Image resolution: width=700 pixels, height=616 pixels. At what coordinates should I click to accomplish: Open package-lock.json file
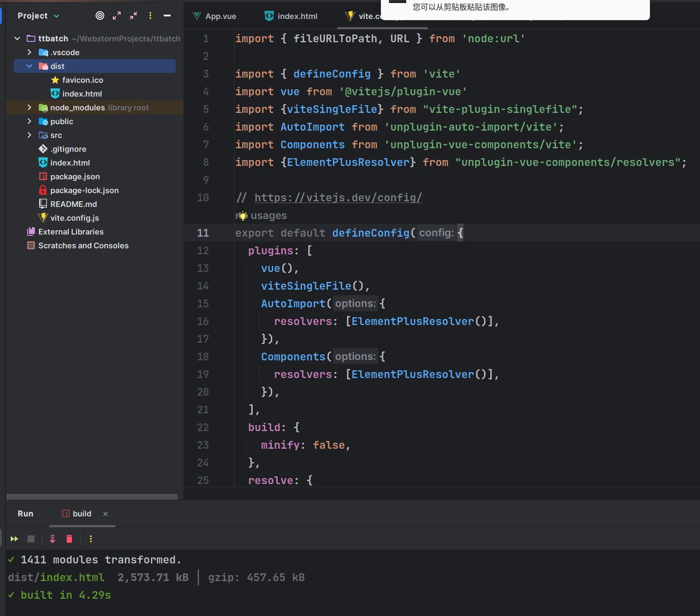pos(84,190)
